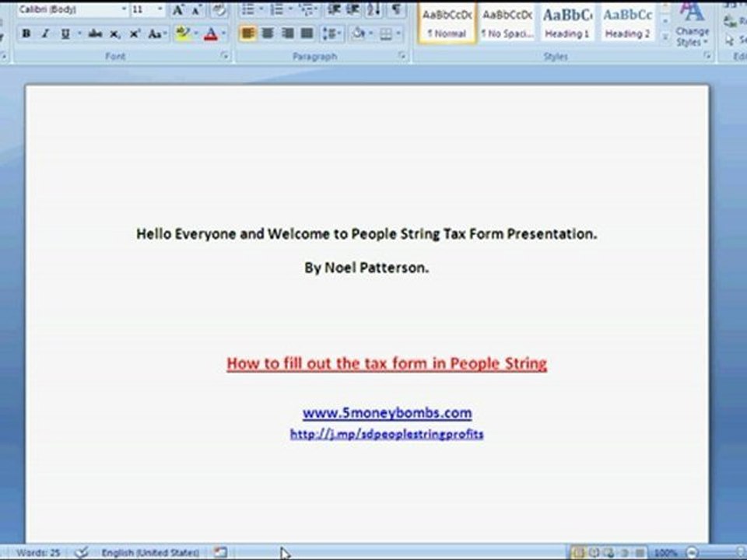The height and width of the screenshot is (560, 747).
Task: Open Paragraph dialog launcher
Action: click(x=402, y=56)
